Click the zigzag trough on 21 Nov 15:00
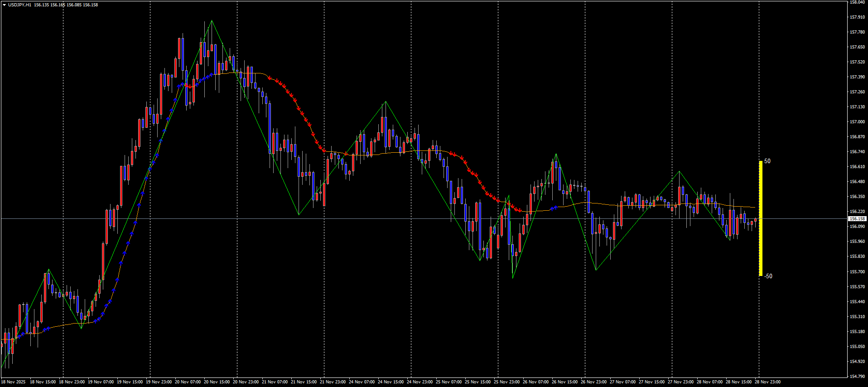The width and height of the screenshot is (868, 387). tap(299, 214)
